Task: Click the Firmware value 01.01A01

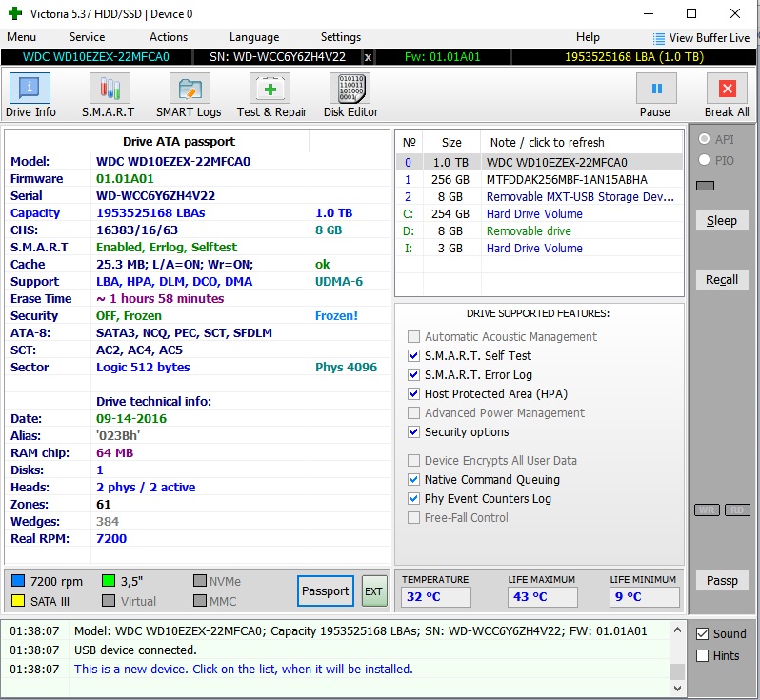Action: (x=125, y=179)
